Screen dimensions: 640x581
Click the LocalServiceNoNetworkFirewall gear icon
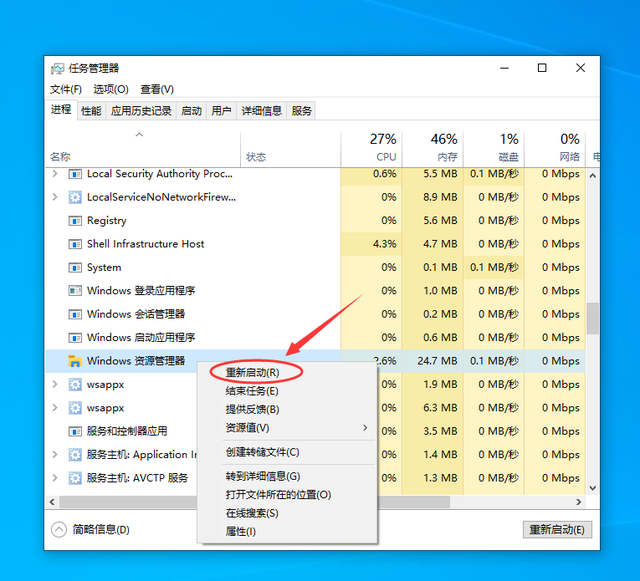click(x=74, y=197)
